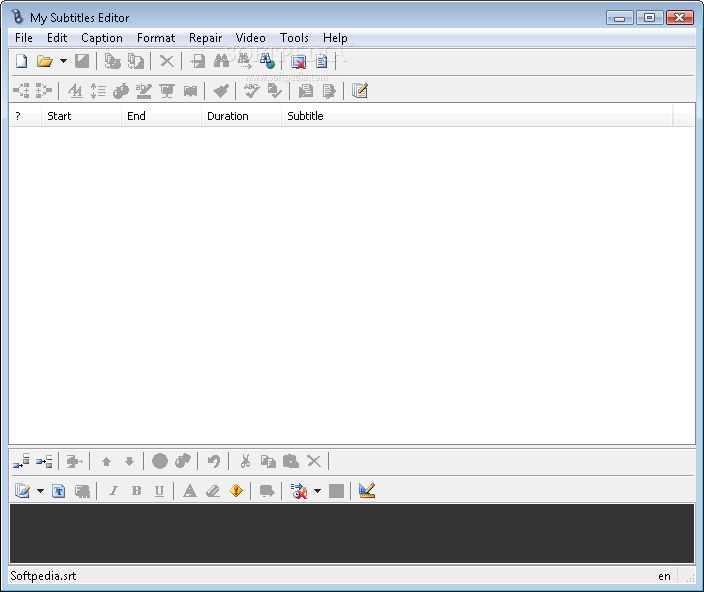The width and height of the screenshot is (704, 592).
Task: Click the font color triangle A icon
Action: tap(190, 491)
